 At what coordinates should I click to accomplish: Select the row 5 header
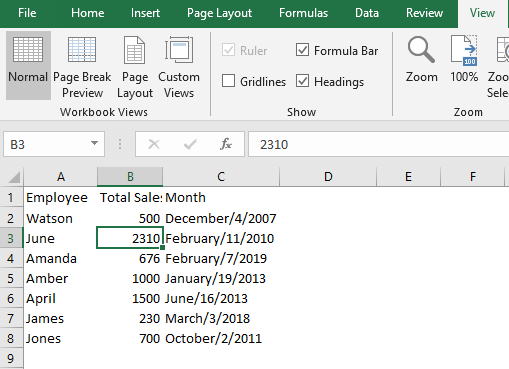11,279
